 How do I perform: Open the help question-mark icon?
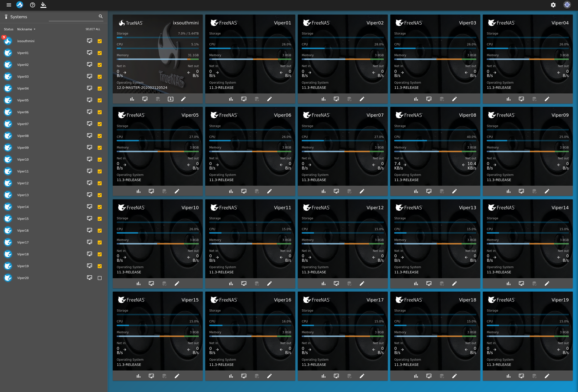pyautogui.click(x=32, y=5)
